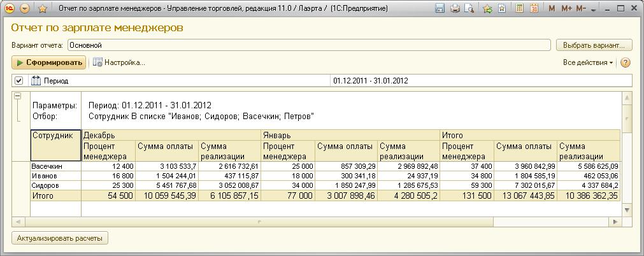644x256 pixels.
Task: Click cell value 1 504 244,01
Action: [x=167, y=176]
